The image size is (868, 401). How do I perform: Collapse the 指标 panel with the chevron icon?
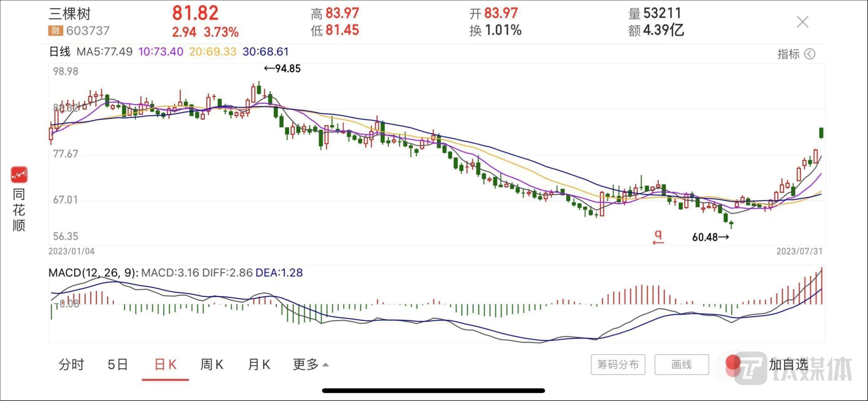[809, 54]
